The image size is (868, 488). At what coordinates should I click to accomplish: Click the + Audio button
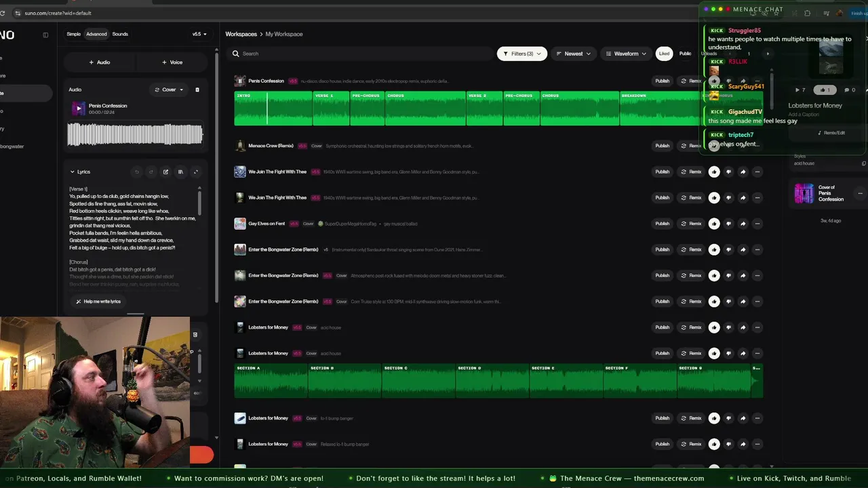coord(100,62)
